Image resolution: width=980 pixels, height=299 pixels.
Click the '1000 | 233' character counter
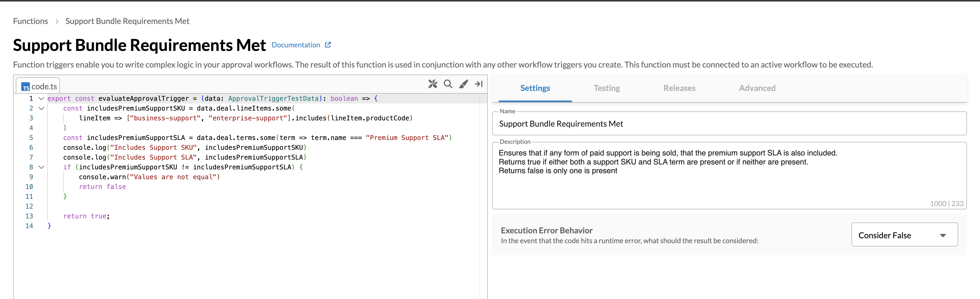point(947,203)
